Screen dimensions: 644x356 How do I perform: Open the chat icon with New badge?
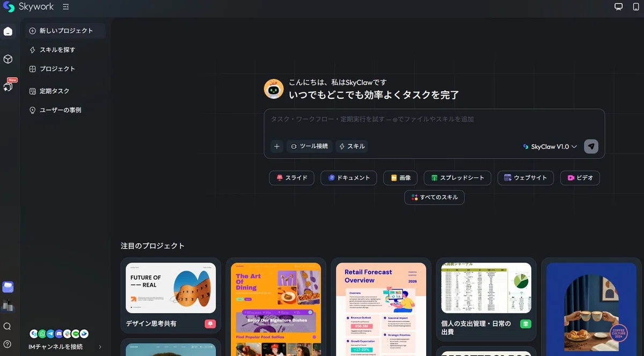click(8, 86)
